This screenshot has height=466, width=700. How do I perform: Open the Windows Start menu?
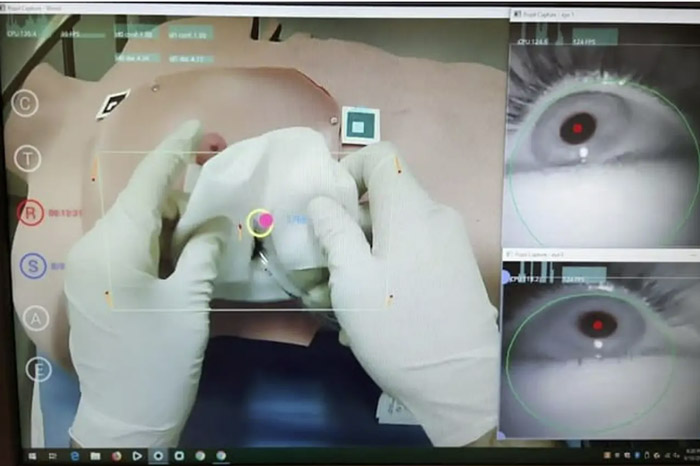[31, 455]
